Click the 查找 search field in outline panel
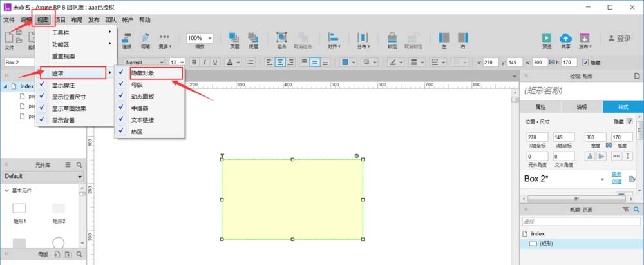 pos(581,221)
